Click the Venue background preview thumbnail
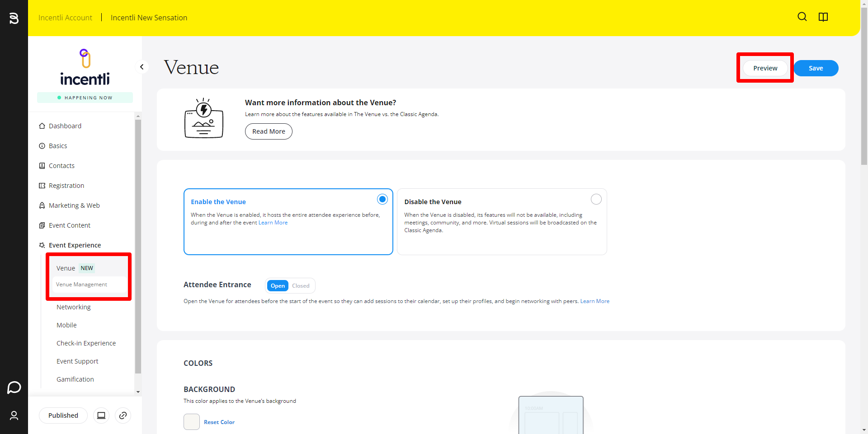The height and width of the screenshot is (434, 868). coord(551,415)
